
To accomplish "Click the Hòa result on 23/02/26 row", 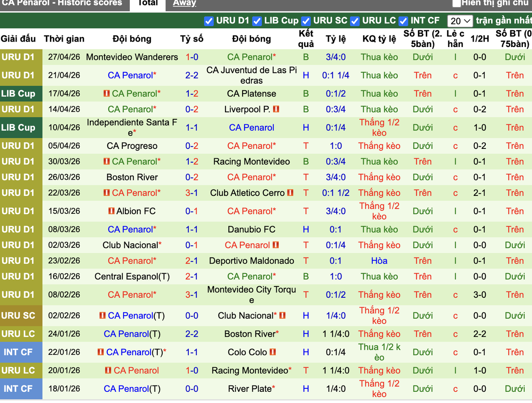I will 379,261.
